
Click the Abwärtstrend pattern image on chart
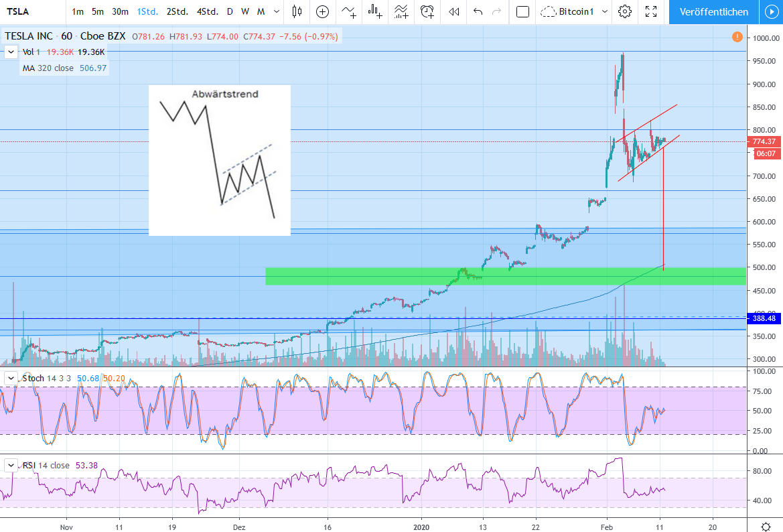pyautogui.click(x=220, y=160)
